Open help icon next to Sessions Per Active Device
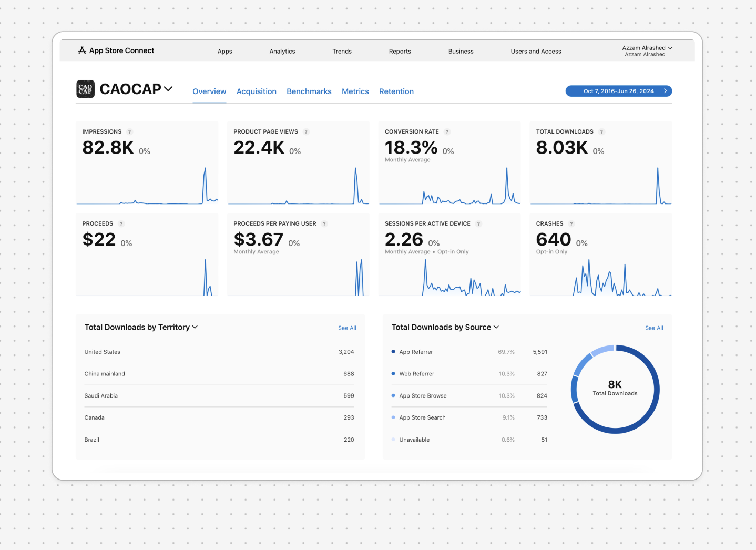 pyautogui.click(x=479, y=224)
